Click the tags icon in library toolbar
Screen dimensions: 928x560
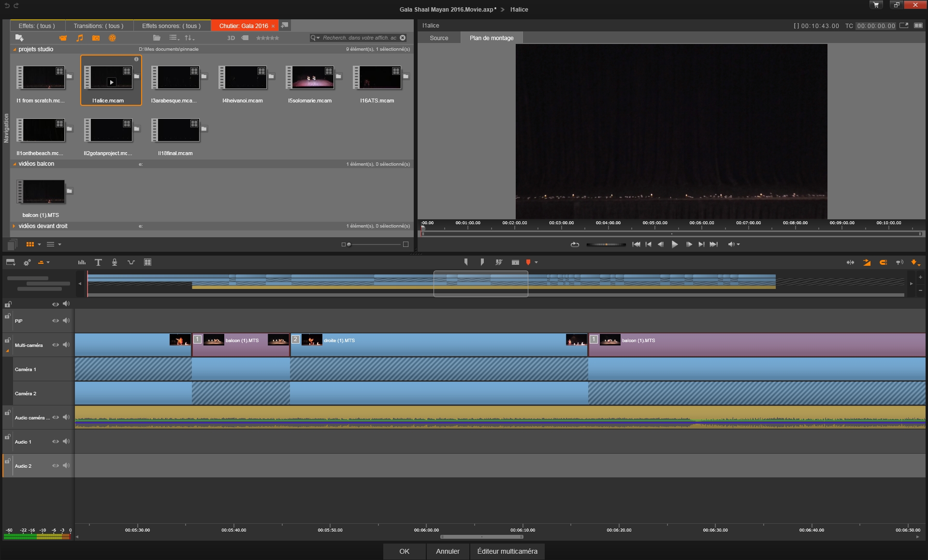245,38
